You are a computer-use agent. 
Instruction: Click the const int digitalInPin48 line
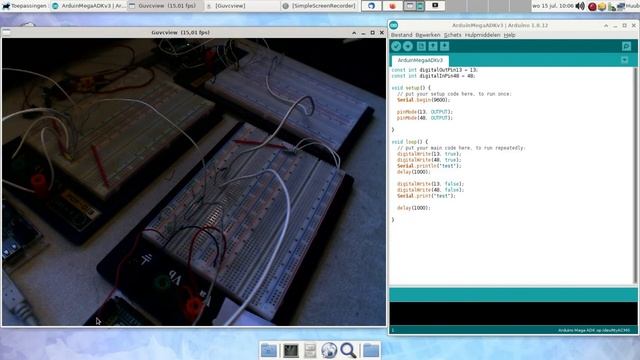coord(433,76)
